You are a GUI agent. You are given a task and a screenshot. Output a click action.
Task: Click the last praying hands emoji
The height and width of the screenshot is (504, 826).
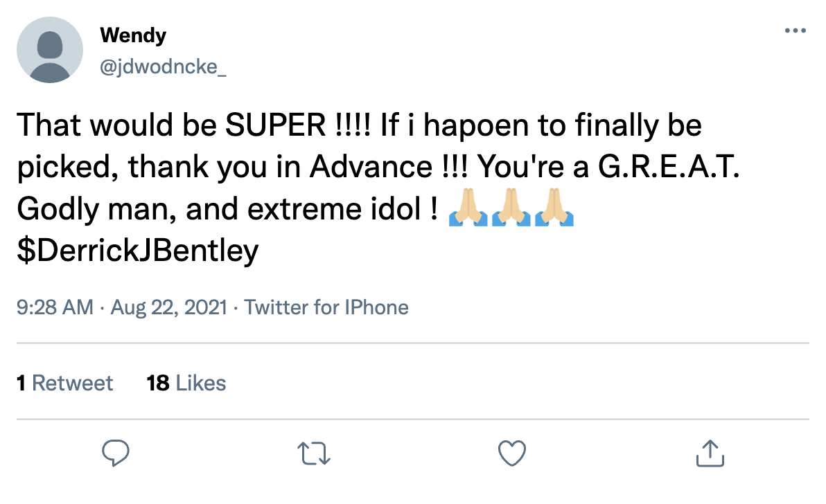tap(555, 208)
